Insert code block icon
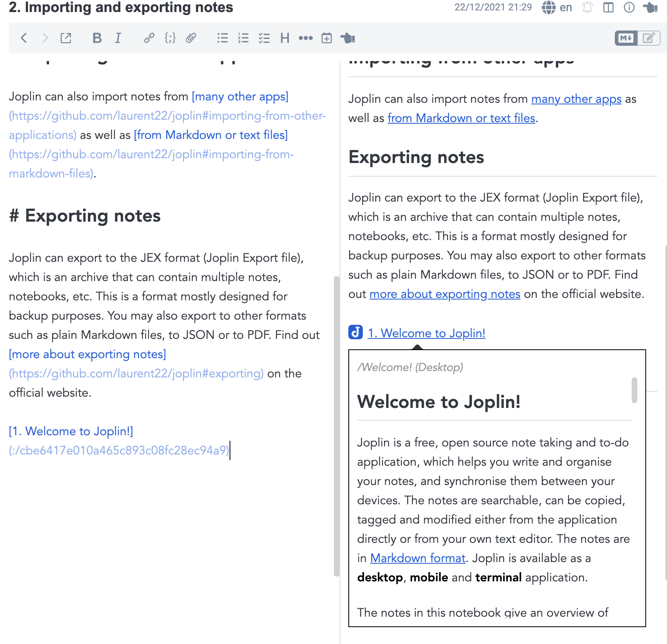 (170, 38)
